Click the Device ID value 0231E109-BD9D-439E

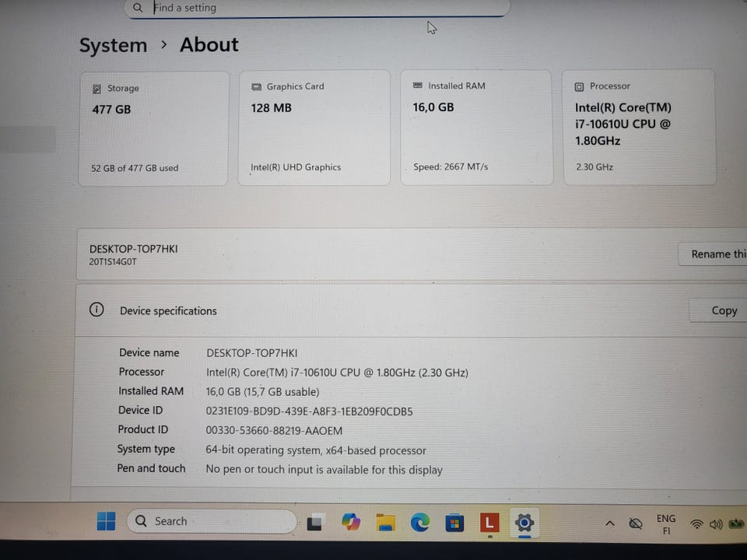(x=309, y=411)
